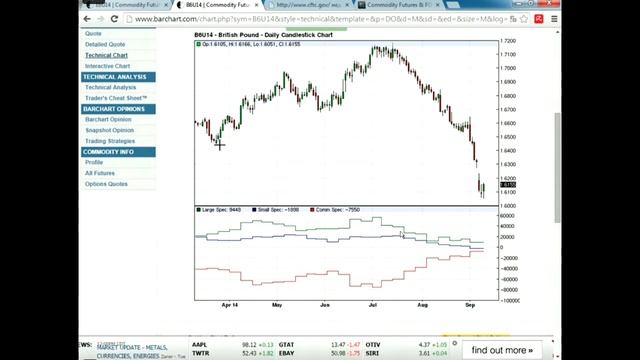This screenshot has height=360, width=640.
Task: Open a new tab with the new-tab button
Action: click(453, 5)
